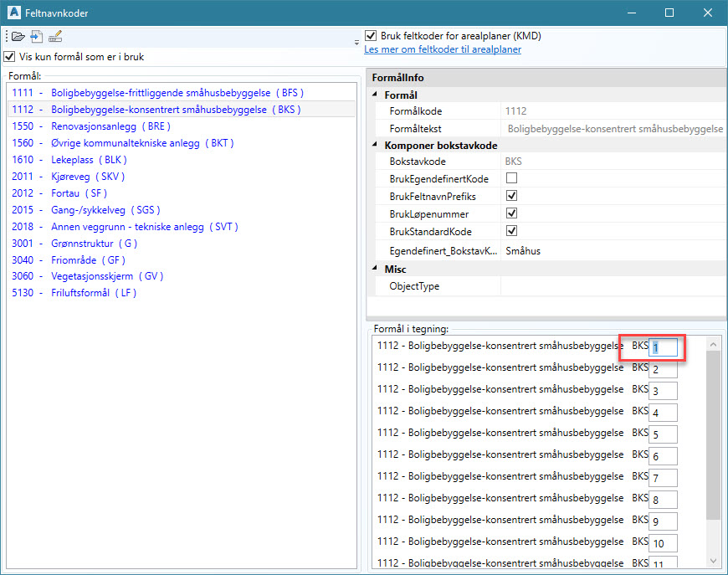Image resolution: width=728 pixels, height=575 pixels.
Task: Collapse the 'Komponer bokstavkode' section
Action: [375, 145]
